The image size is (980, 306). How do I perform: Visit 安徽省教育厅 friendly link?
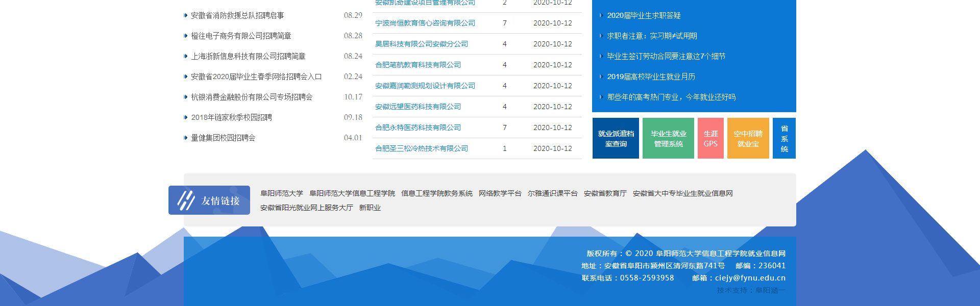(x=605, y=194)
